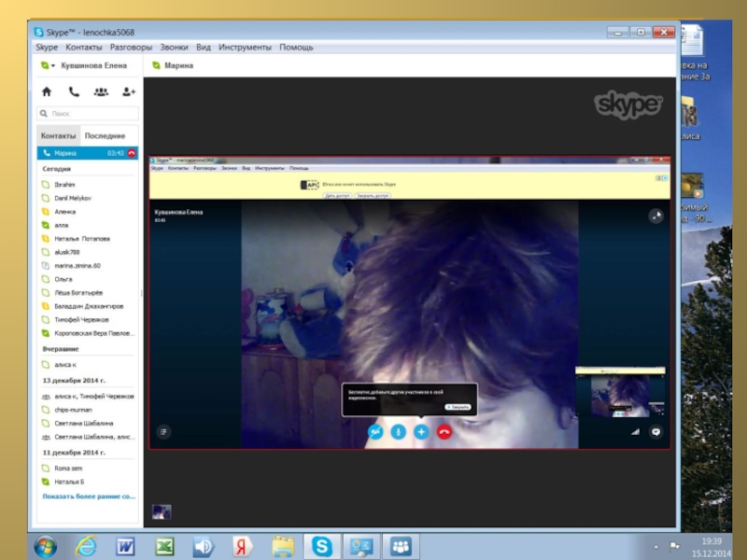Toggle the video camera button in call
Viewport: 747px width, 560px height.
[375, 432]
